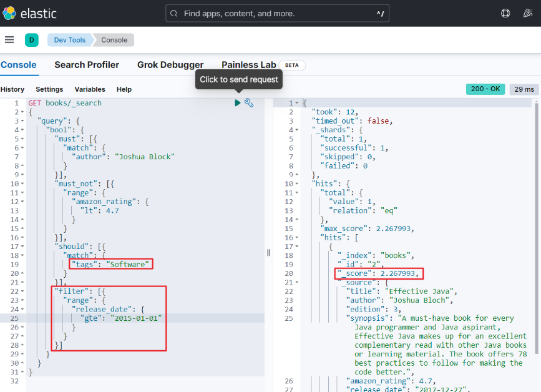The image size is (541, 392).
Task: Click the green D space avatar
Action: (x=31, y=40)
